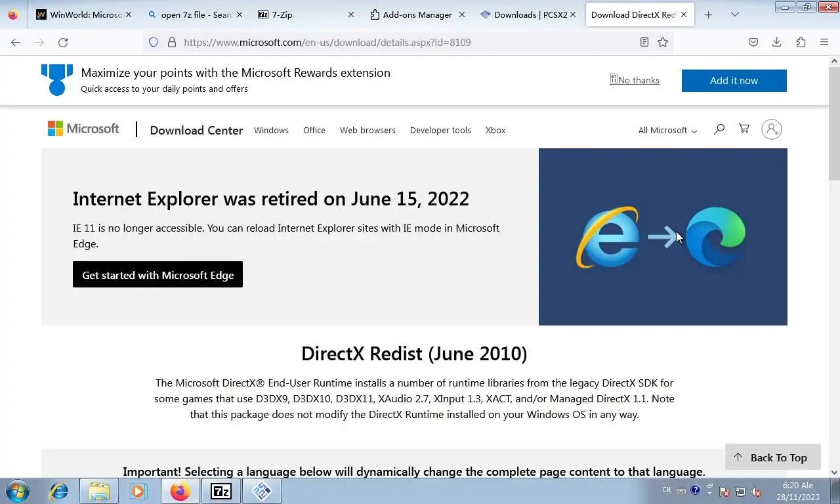The image size is (840, 504).
Task: Click the address bar URL field
Action: tap(407, 42)
